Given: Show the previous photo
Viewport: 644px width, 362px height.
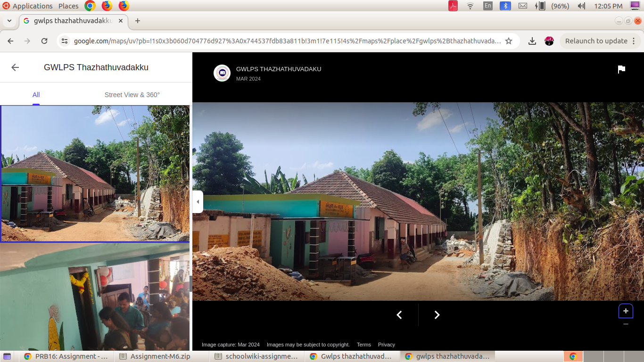Looking at the screenshot, I should 399,315.
